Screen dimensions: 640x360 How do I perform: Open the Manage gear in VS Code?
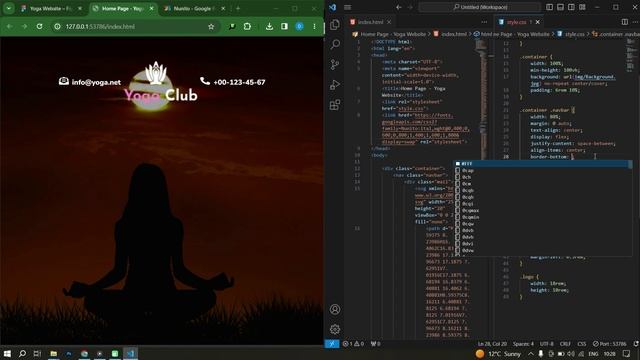335,329
